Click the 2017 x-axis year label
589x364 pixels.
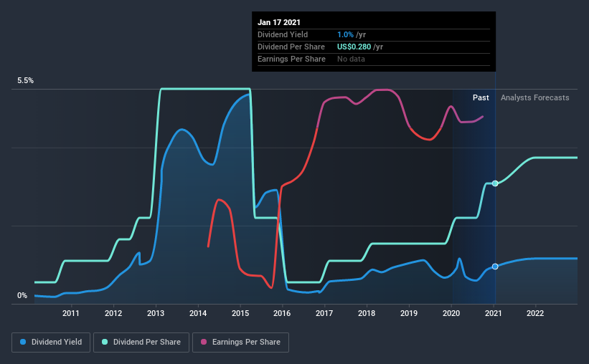[324, 313]
